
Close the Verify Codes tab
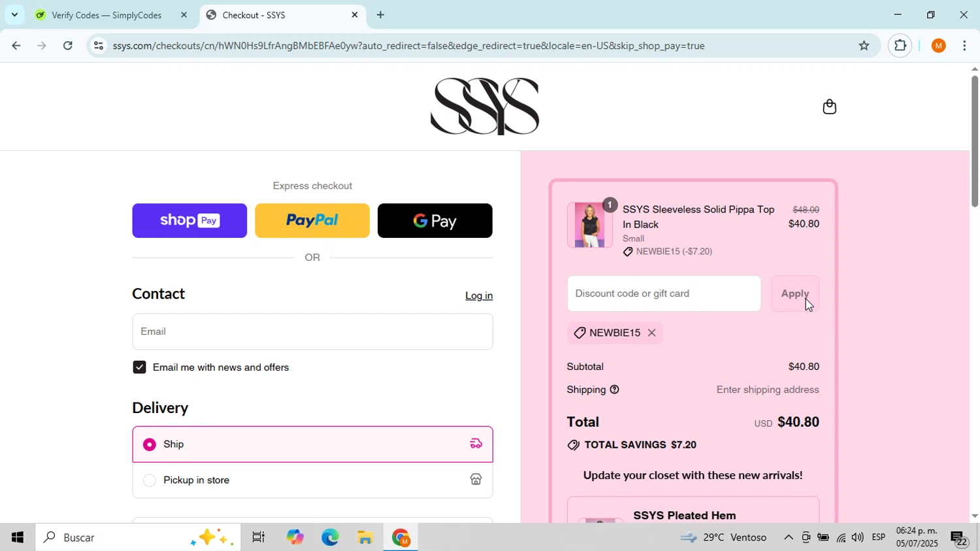184,14
